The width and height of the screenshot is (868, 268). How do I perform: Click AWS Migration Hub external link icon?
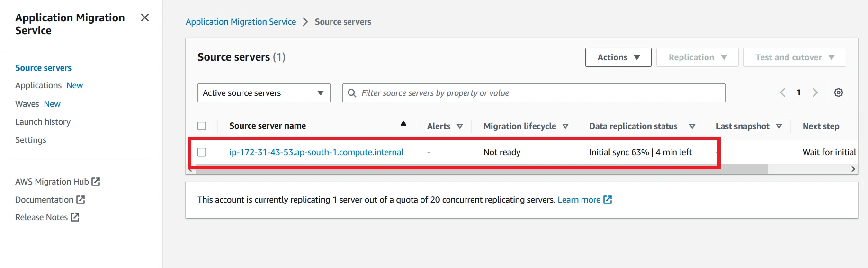click(96, 182)
